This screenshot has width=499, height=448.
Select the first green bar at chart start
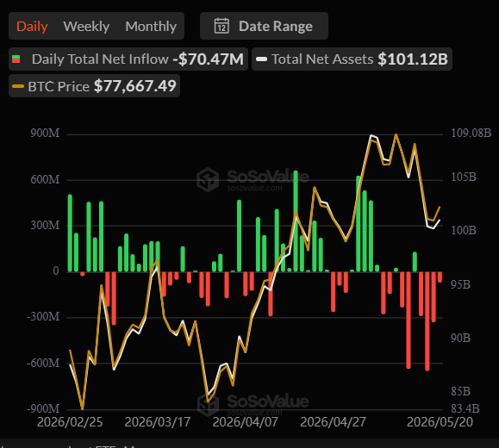pos(70,233)
